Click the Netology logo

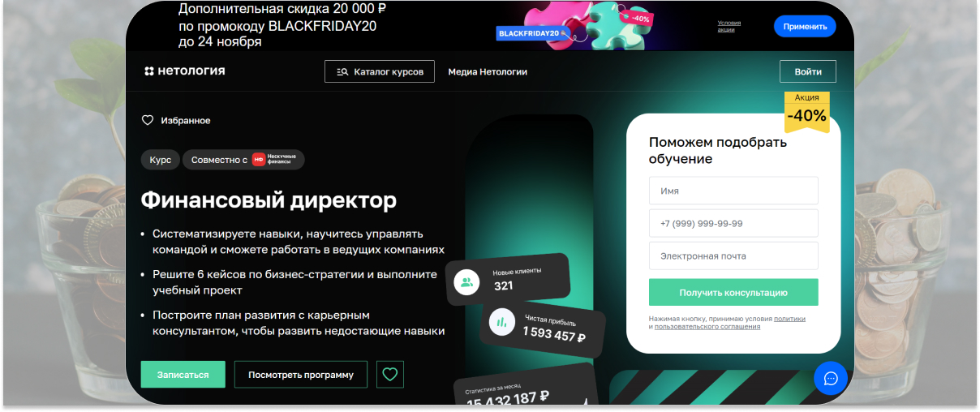click(x=185, y=71)
